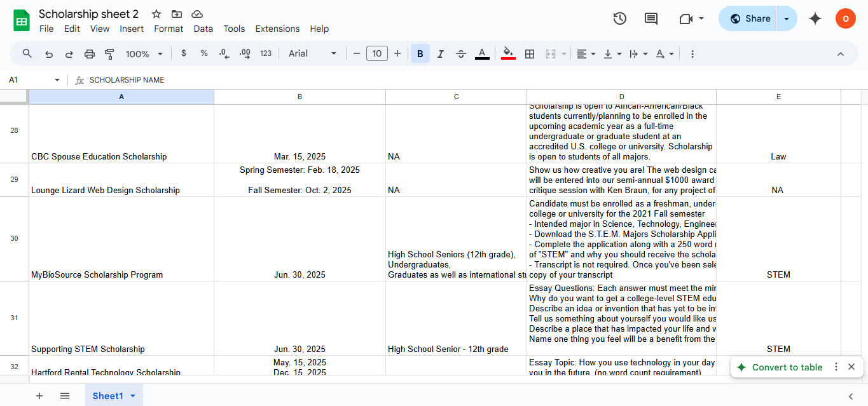This screenshot has height=406, width=868.
Task: Open the comments panel icon
Action: pyautogui.click(x=651, y=18)
